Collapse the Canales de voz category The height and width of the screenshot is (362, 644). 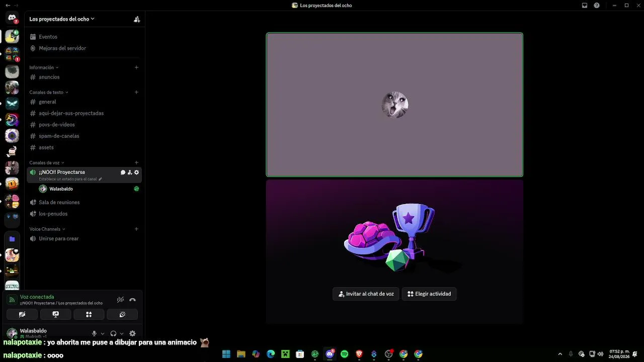pos(47,163)
